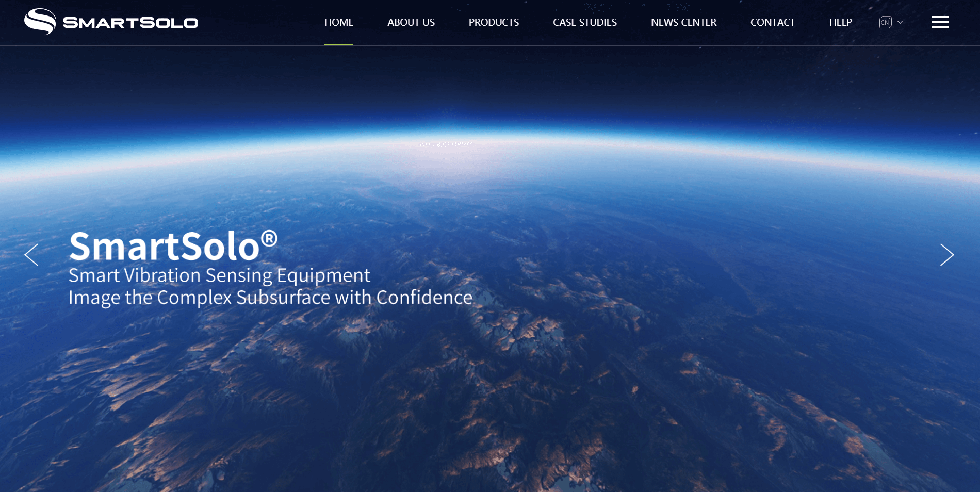This screenshot has height=492, width=980.
Task: Go to previous slide with left arrow
Action: (x=31, y=255)
